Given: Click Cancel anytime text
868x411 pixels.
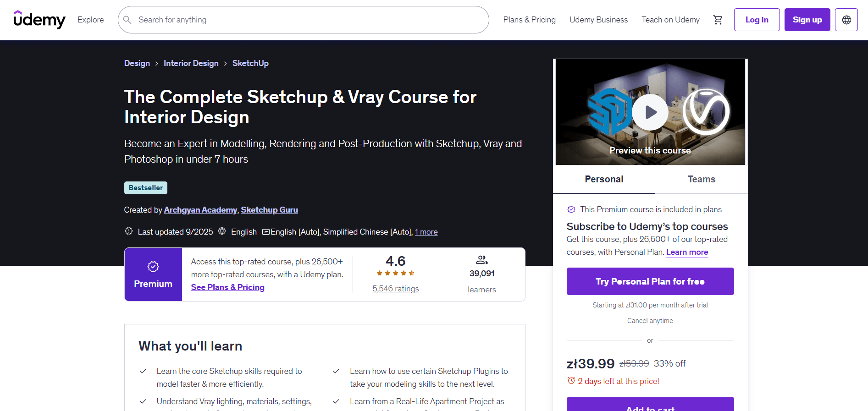Looking at the screenshot, I should click(650, 321).
